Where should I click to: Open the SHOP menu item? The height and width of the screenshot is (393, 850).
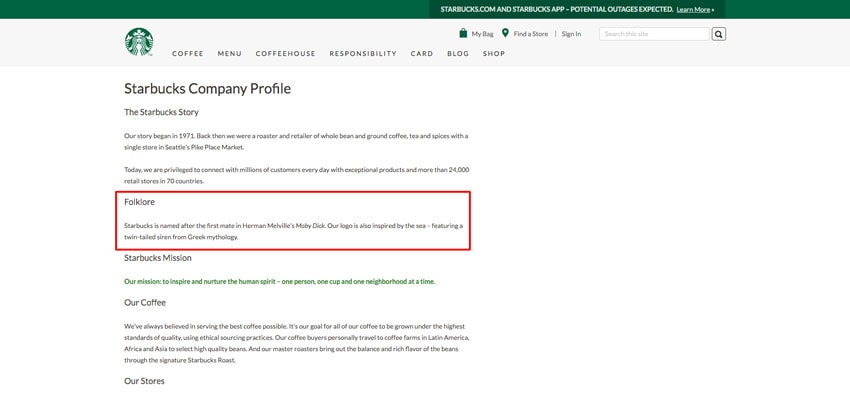coord(494,54)
